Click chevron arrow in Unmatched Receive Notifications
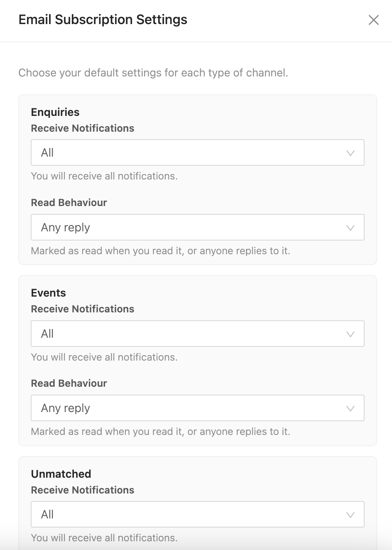The height and width of the screenshot is (550, 392). [350, 515]
